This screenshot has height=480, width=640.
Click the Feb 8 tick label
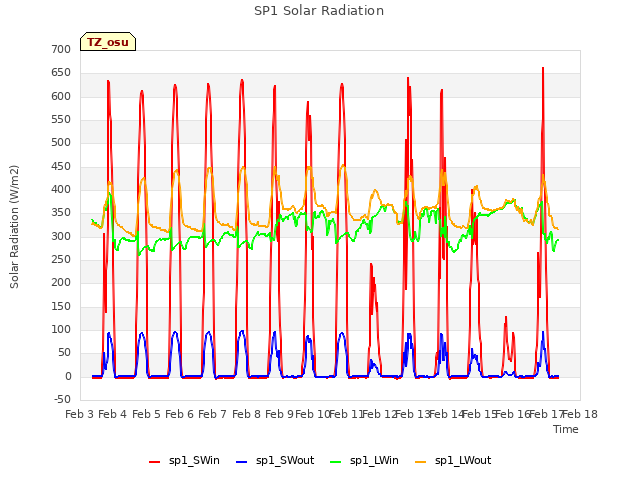246,414
